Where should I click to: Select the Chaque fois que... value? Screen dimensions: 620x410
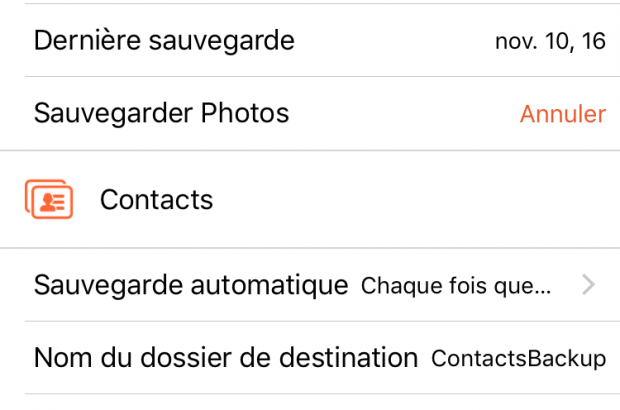tap(455, 286)
